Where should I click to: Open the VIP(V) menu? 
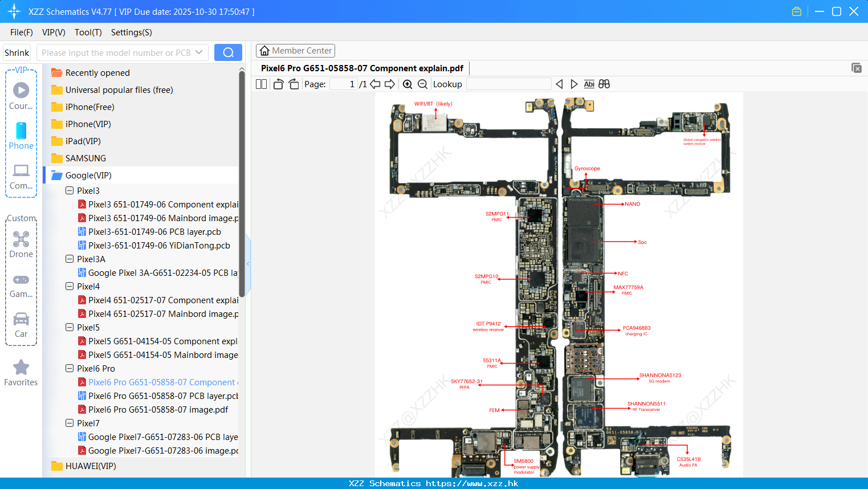(x=54, y=32)
